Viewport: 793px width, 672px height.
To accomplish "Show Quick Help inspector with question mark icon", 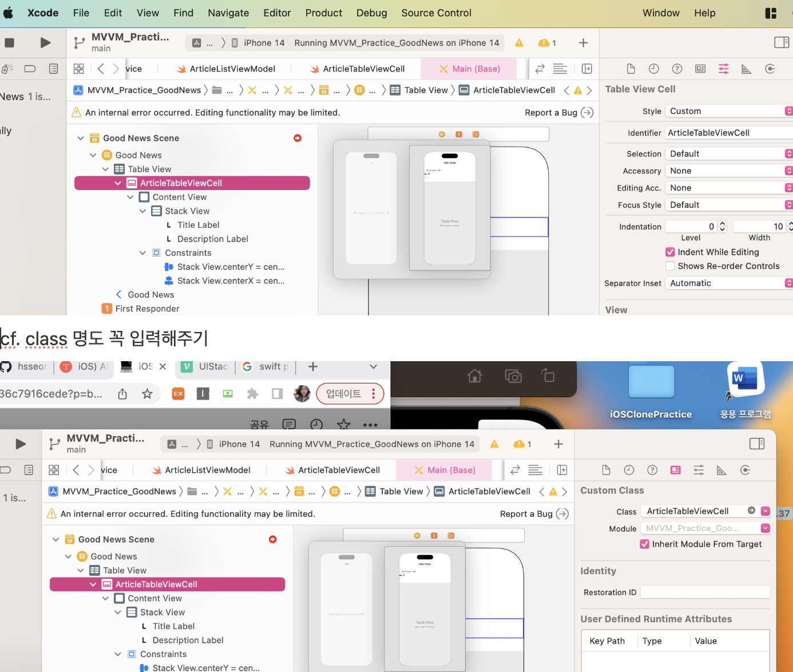I will coord(677,68).
